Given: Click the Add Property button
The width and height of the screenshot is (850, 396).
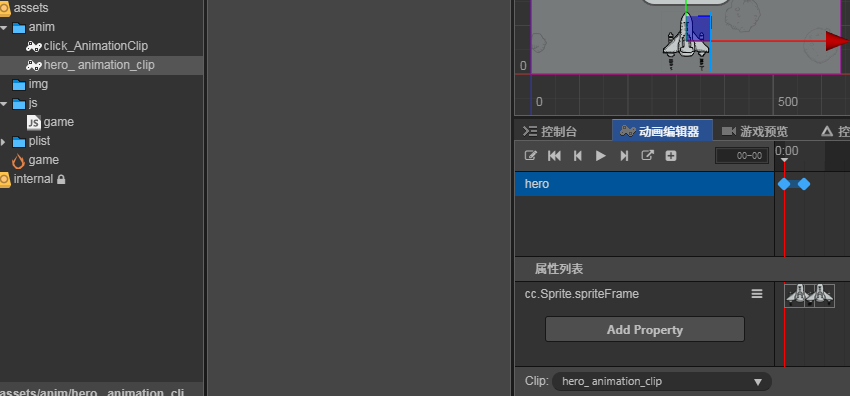Looking at the screenshot, I should [645, 329].
